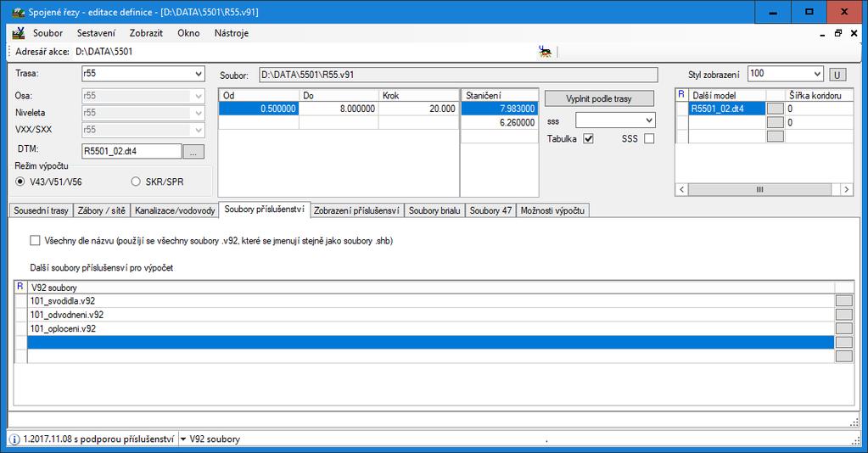The width and height of the screenshot is (868, 453).
Task: Switch to Sousední trasy tab
Action: [41, 210]
